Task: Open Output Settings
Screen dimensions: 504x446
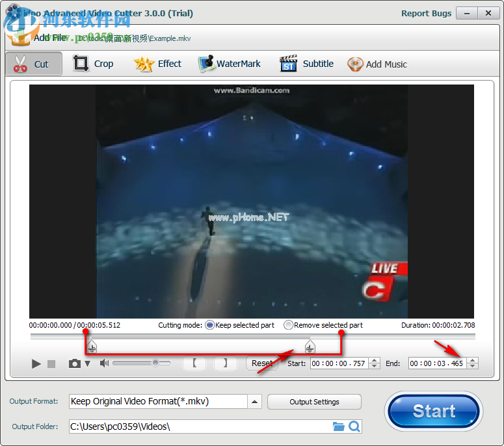Action: [314, 402]
